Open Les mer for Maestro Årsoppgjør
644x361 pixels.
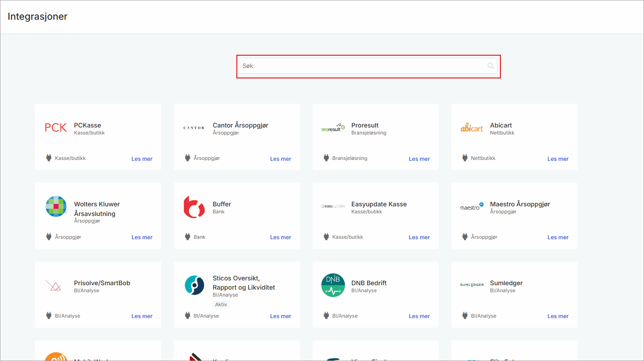(558, 237)
